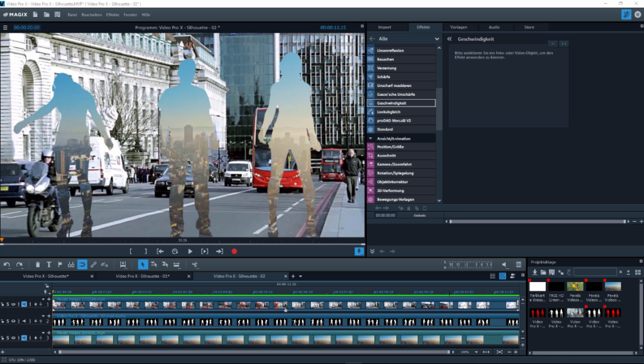Toggle the magnet snapping tool in the timeline toolbar

(x=82, y=264)
